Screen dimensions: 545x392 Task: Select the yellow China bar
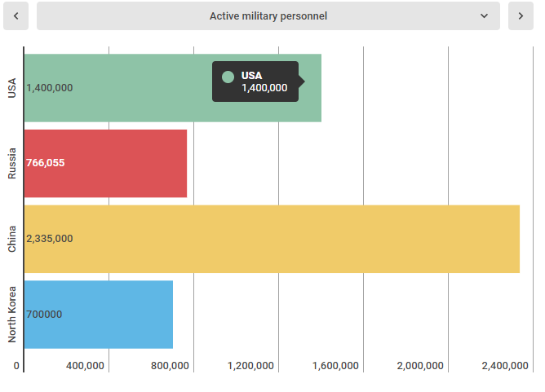[272, 239]
